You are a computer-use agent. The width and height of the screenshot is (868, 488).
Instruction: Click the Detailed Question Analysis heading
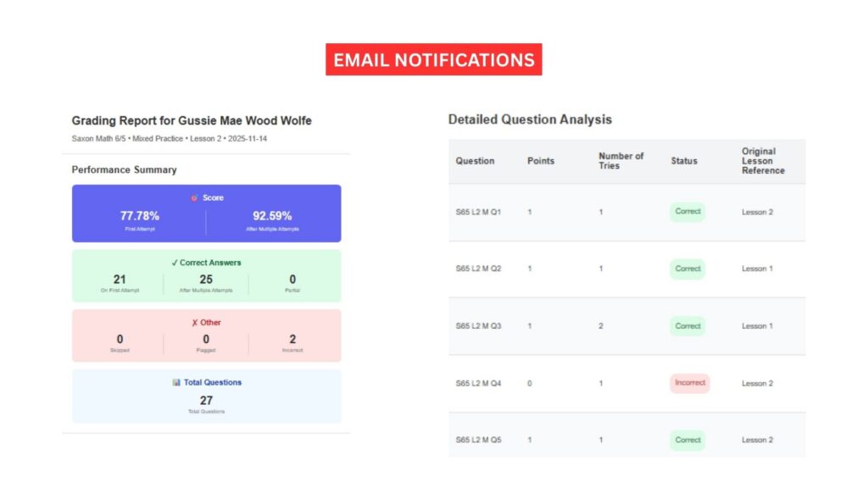[530, 119]
